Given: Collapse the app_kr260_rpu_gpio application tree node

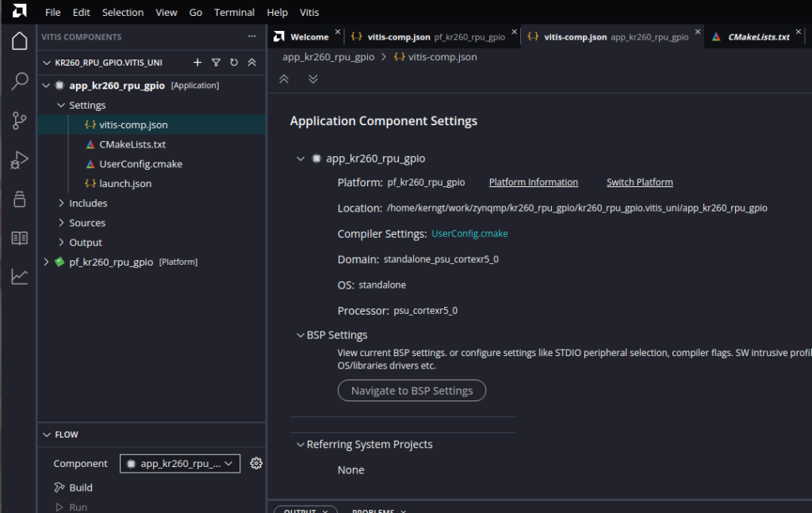Looking at the screenshot, I should (46, 86).
